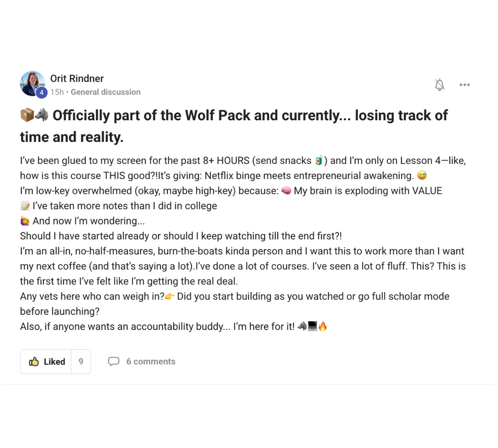498x448 pixels.
Task: Click the level 4 badge on avatar
Action: (41, 93)
